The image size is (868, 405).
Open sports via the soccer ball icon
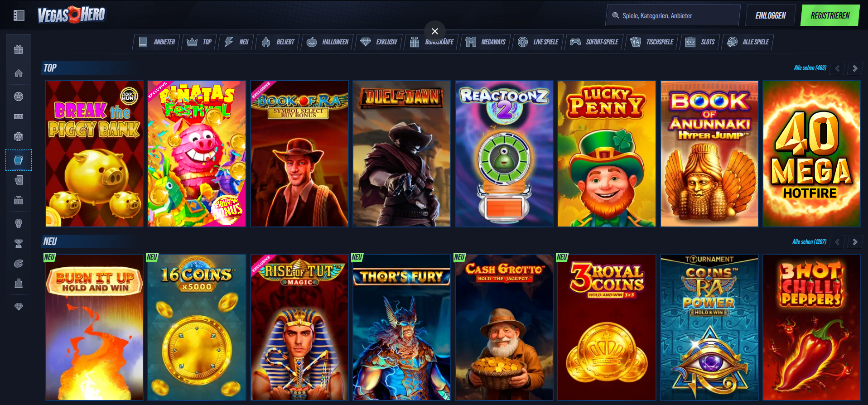[x=19, y=96]
